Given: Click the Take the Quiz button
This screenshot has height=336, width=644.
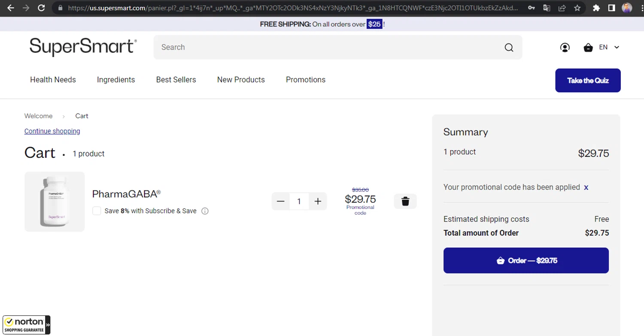Looking at the screenshot, I should 588,80.
